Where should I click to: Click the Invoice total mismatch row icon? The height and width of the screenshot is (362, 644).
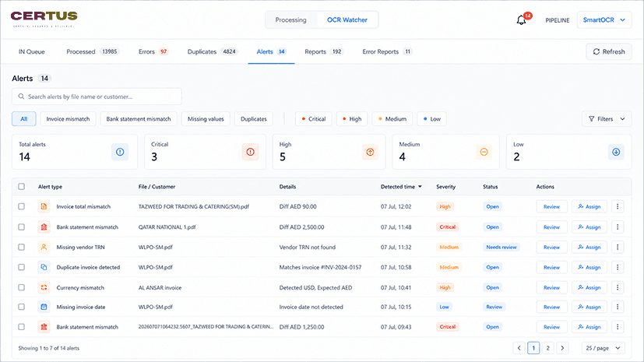point(44,206)
